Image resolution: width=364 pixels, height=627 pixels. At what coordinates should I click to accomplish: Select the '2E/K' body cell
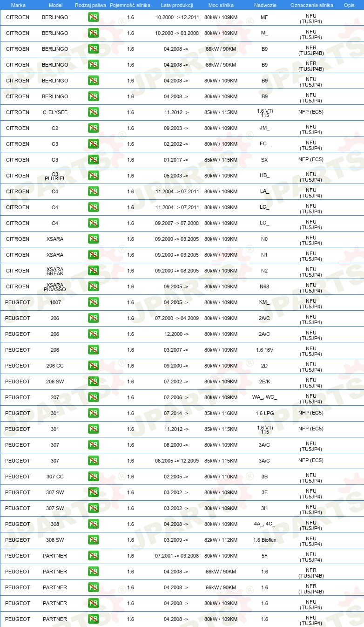tap(264, 382)
